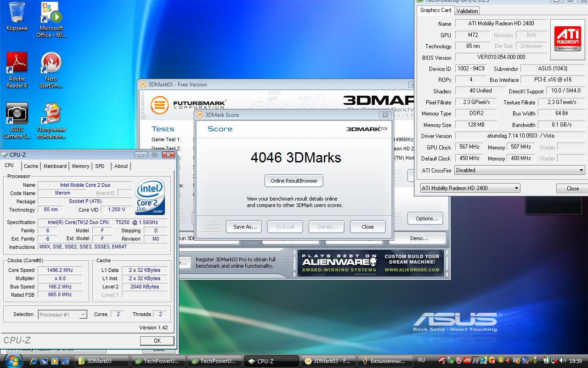Click the Futuremark logo in 3DMark03 window
Image resolution: width=588 pixels, height=368 pixels.
[188, 104]
